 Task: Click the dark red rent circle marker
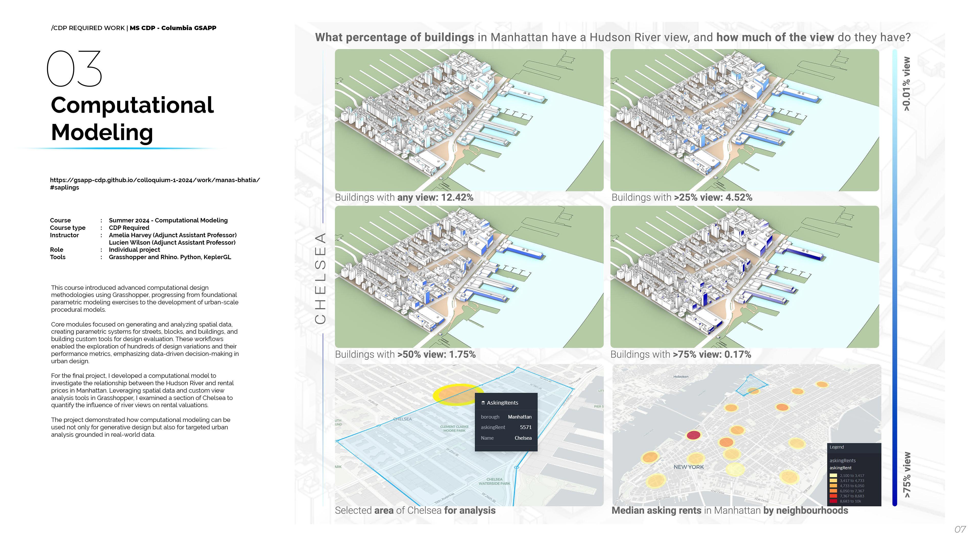(x=693, y=435)
